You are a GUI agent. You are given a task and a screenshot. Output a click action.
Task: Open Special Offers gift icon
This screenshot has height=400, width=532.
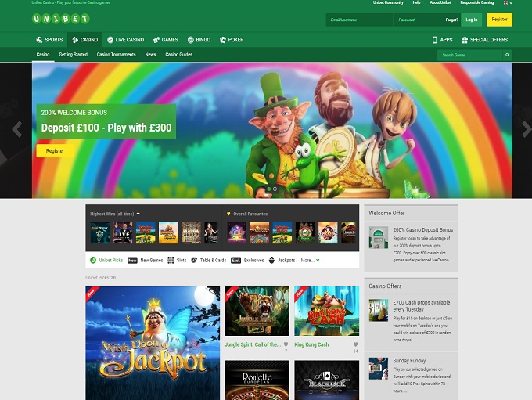[465, 39]
